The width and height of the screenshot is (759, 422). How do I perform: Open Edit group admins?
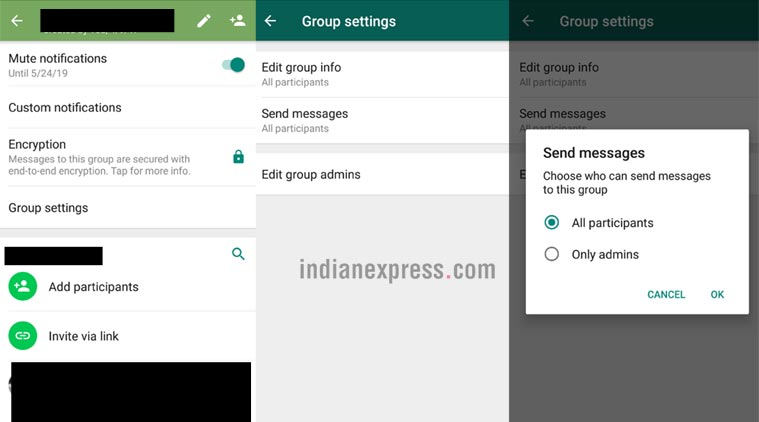tap(311, 175)
